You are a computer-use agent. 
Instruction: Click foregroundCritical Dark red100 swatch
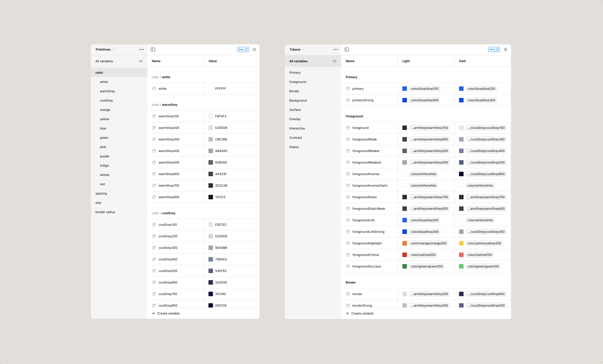point(461,255)
